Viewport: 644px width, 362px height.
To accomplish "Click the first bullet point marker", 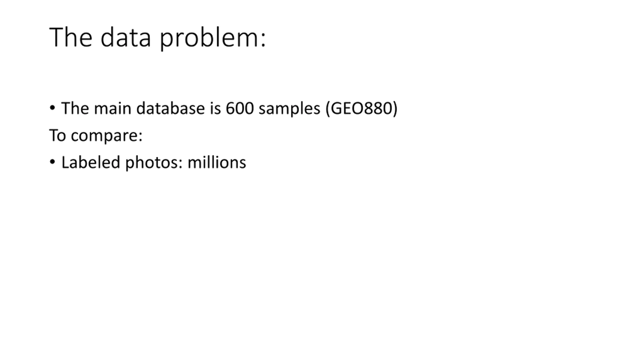I will [52, 108].
